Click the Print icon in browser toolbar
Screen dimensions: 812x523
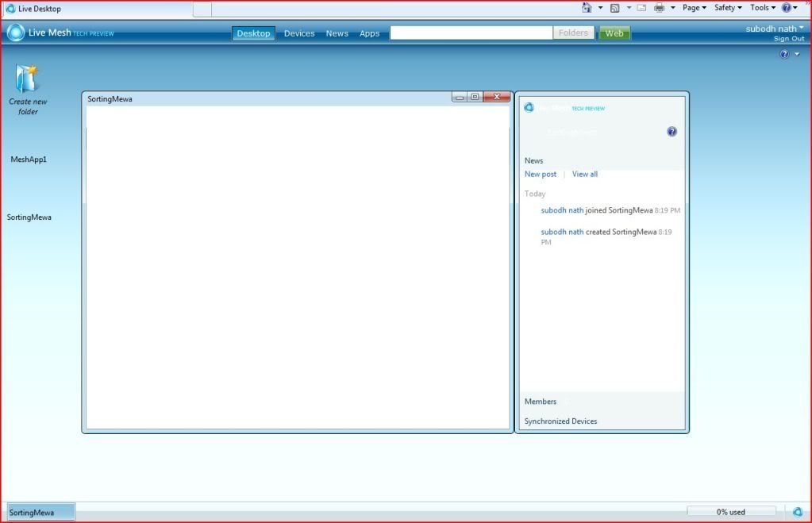[x=660, y=8]
